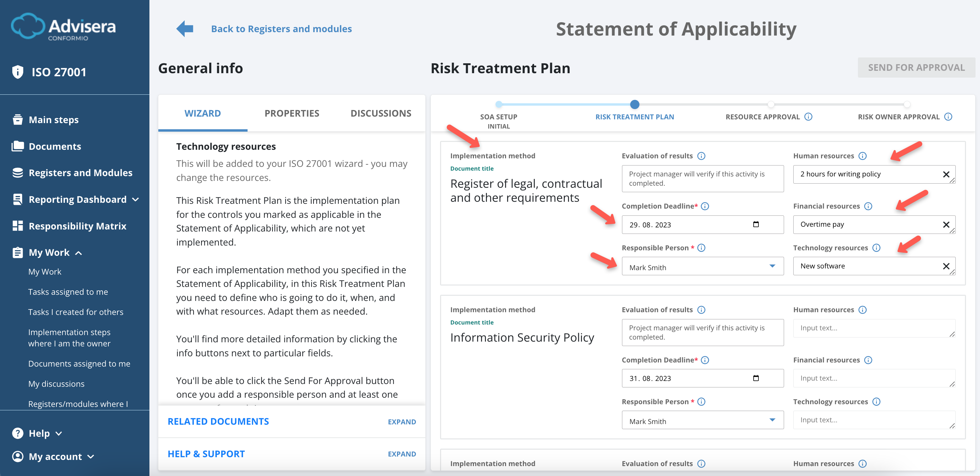Open Registers and Modules via its sidebar icon

pyautogui.click(x=17, y=172)
